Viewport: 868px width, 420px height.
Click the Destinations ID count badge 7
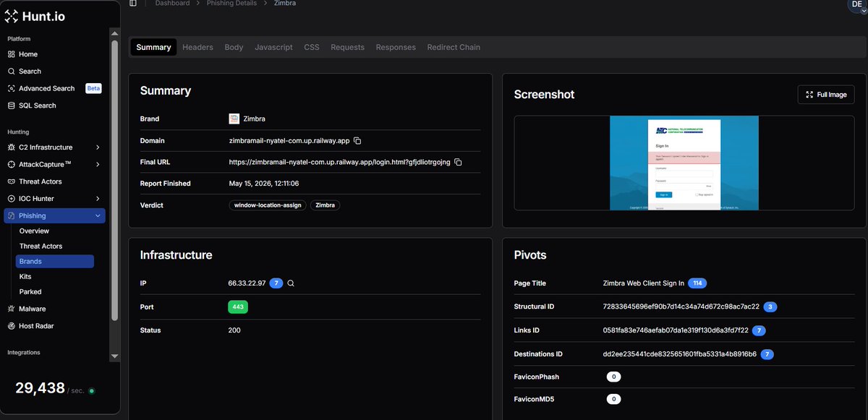[x=767, y=354]
